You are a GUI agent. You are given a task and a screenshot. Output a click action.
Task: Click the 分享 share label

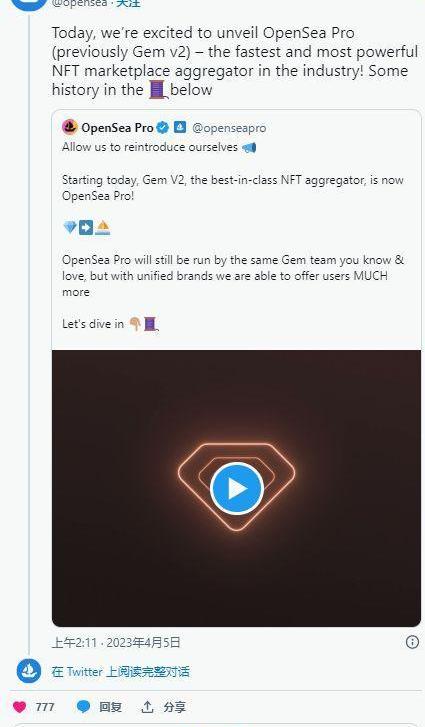tap(174, 707)
